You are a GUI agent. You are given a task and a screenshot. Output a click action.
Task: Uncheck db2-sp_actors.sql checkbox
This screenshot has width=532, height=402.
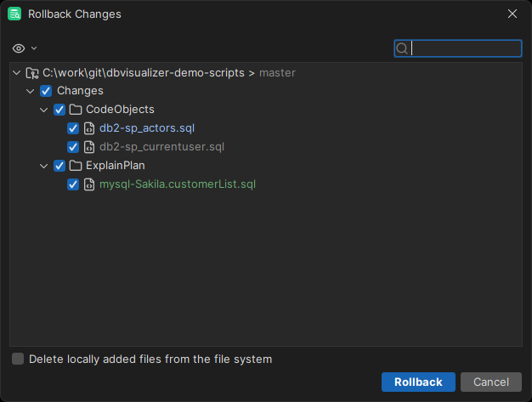click(x=73, y=128)
